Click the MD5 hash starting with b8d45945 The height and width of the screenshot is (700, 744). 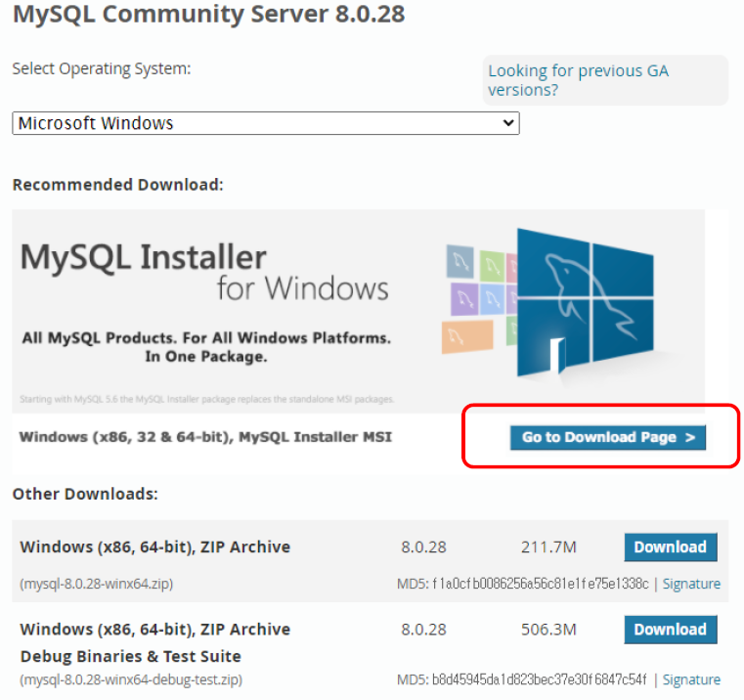coord(539,679)
